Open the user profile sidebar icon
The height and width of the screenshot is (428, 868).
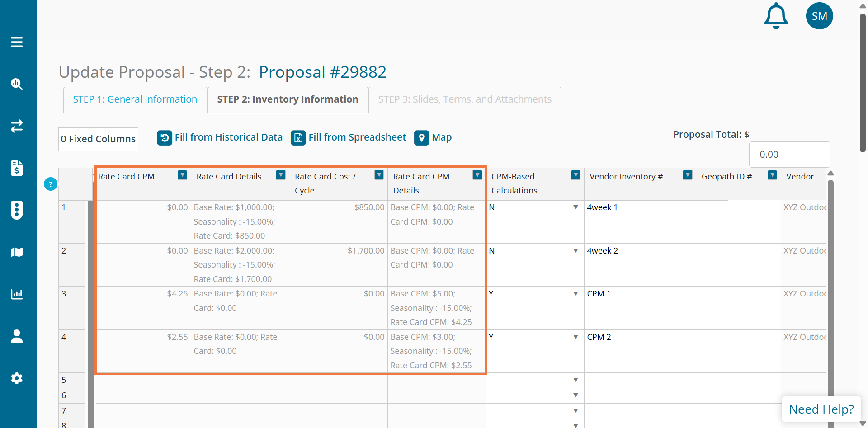(x=17, y=336)
